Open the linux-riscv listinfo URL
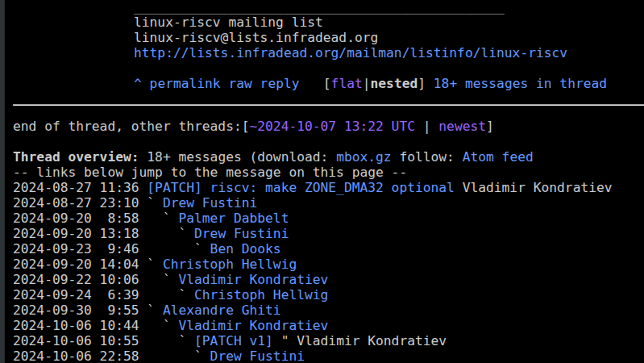The width and height of the screenshot is (644, 363). [x=351, y=53]
